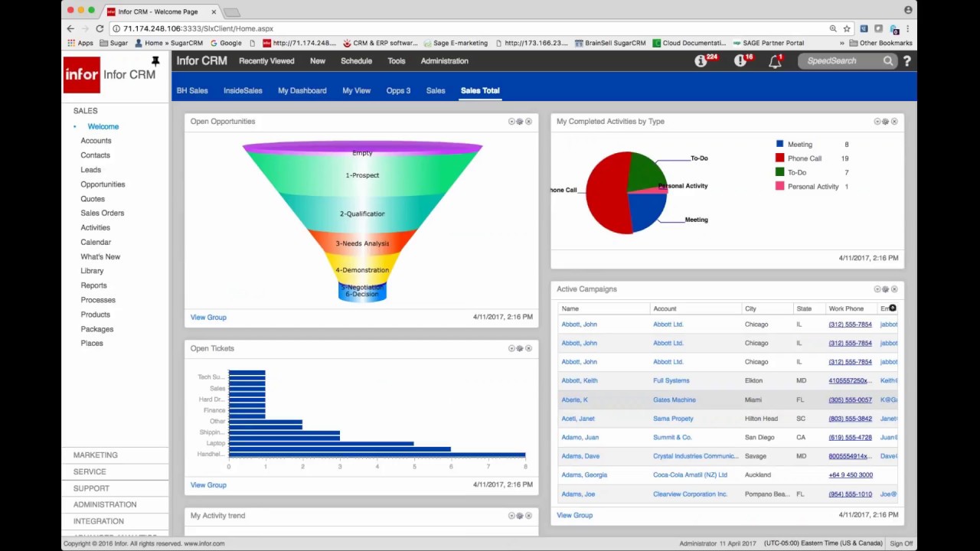Open settings gear of My Activity trend widget
The height and width of the screenshot is (551, 980).
pos(520,516)
